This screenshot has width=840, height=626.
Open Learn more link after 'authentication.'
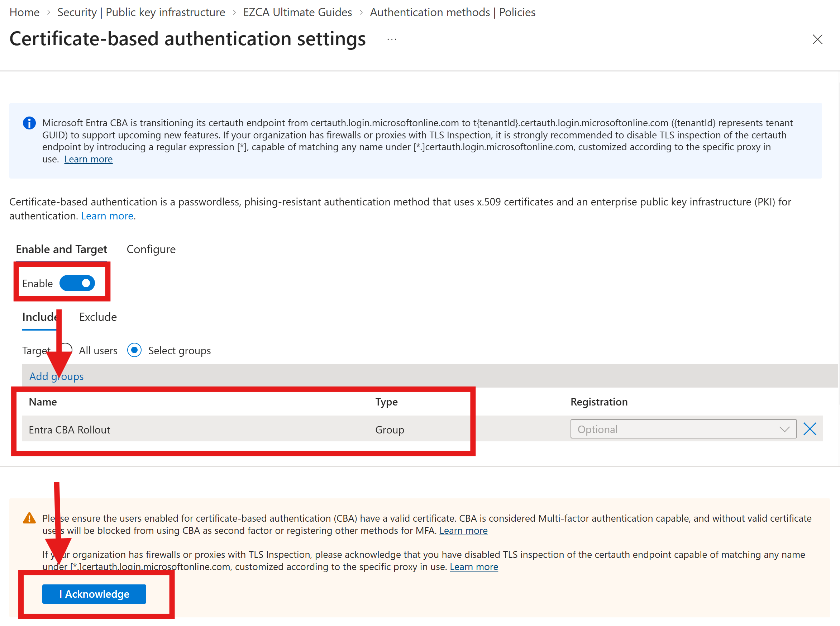pos(107,215)
